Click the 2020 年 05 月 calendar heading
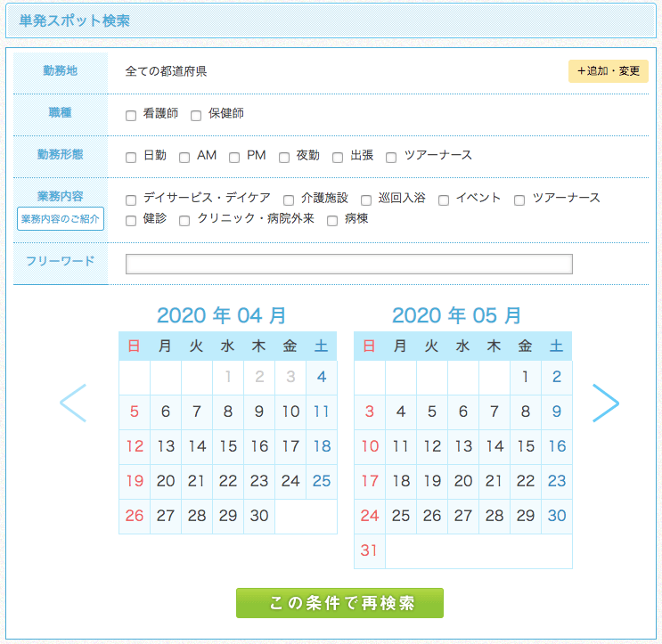The height and width of the screenshot is (644, 662). point(457,315)
